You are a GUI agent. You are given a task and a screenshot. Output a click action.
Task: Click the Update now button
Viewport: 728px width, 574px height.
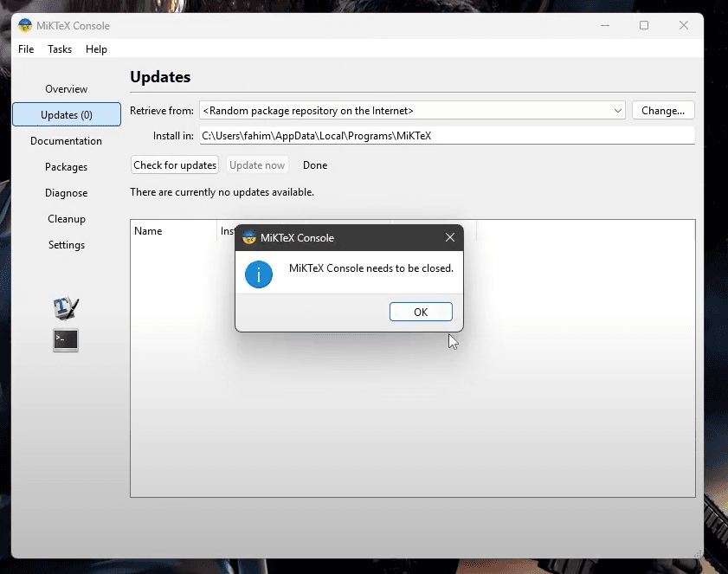(257, 165)
